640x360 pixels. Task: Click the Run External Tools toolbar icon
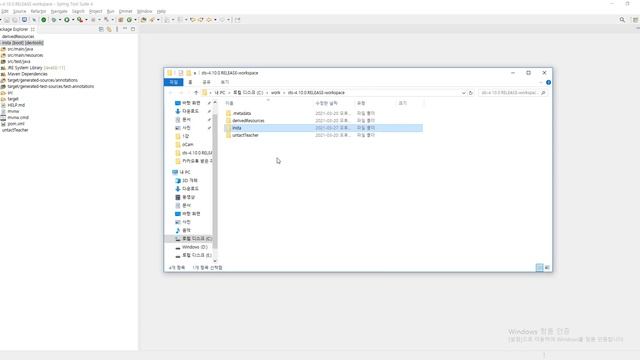[x=80, y=20]
